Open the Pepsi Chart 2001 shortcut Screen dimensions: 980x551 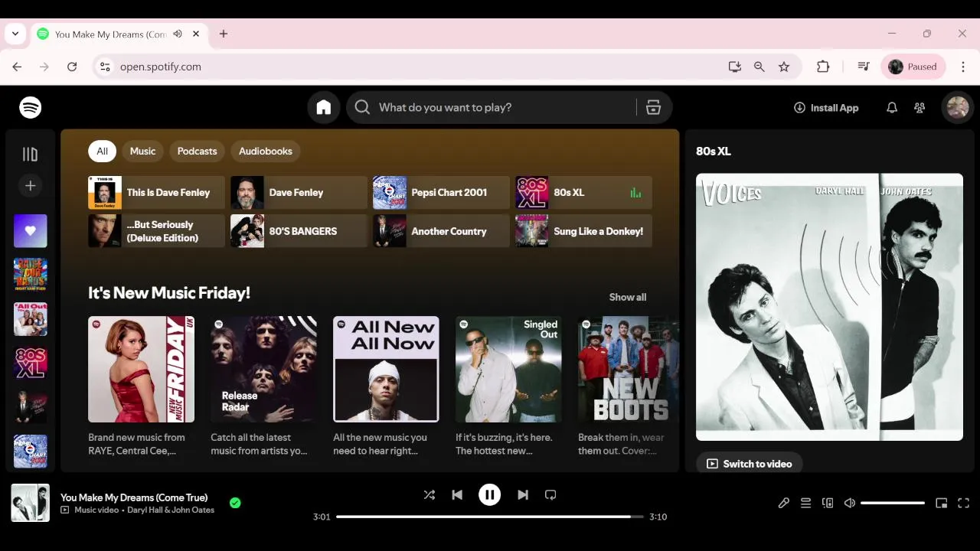pyautogui.click(x=441, y=193)
